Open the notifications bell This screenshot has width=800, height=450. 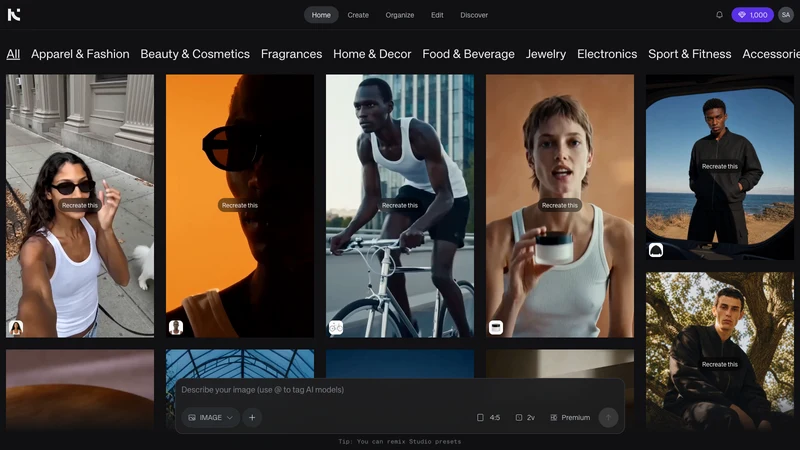click(719, 15)
